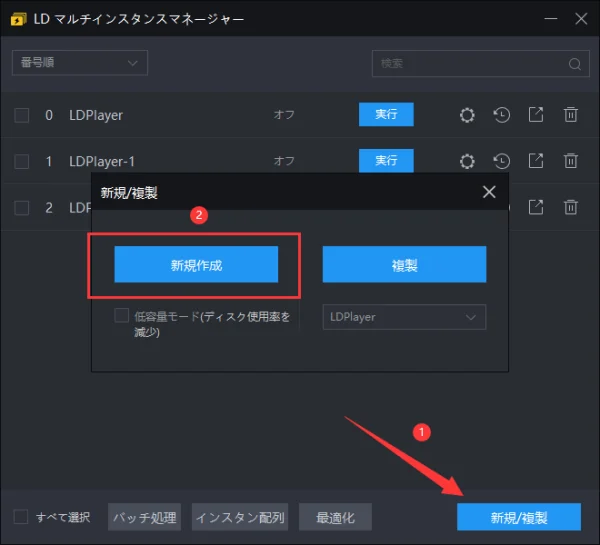The height and width of the screenshot is (545, 600).
Task: Click オフ status of LDPlayer-1
Action: (x=284, y=161)
